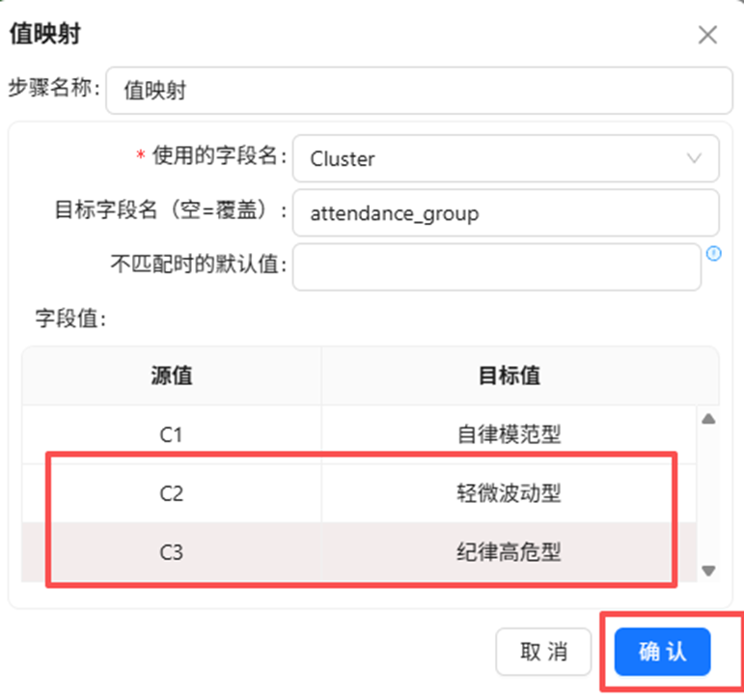This screenshot has height=700, width=744.
Task: Expand dropdown via chevron arrow next to Cluster
Action: 694,158
